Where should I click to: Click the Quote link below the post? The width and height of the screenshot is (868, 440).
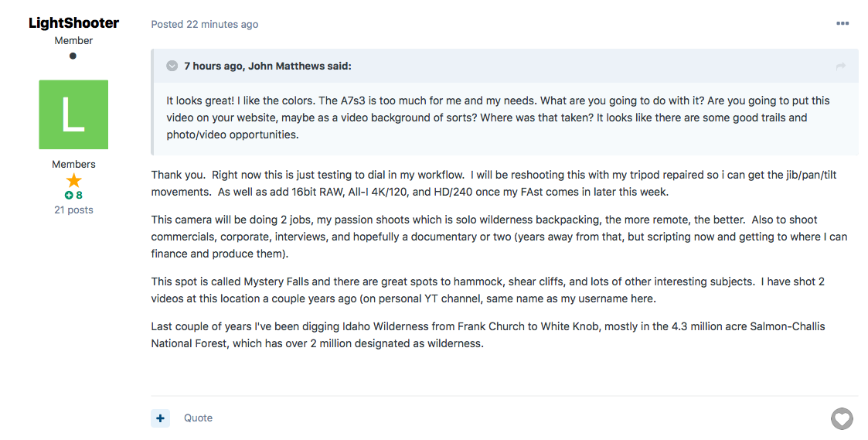pyautogui.click(x=198, y=418)
